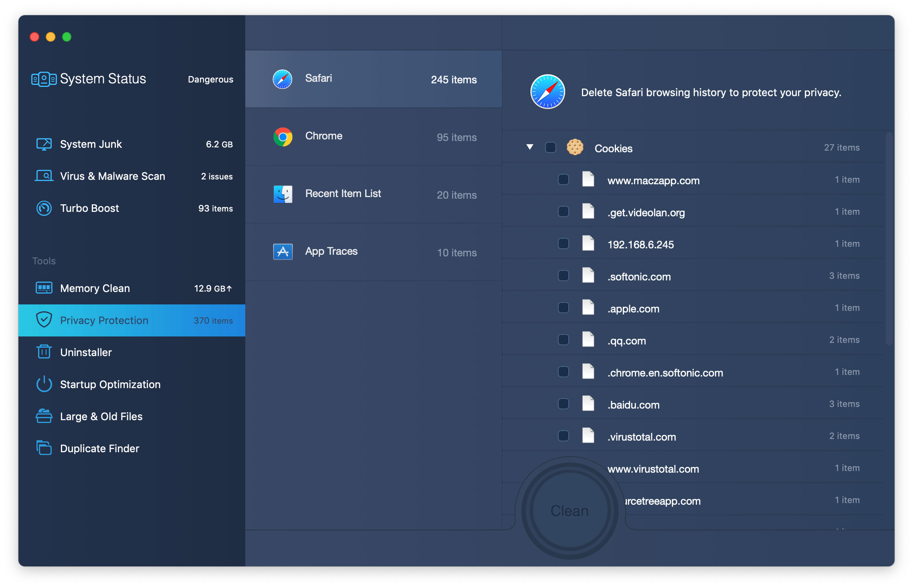
Task: Click the green zoom window button
Action: pos(67,37)
